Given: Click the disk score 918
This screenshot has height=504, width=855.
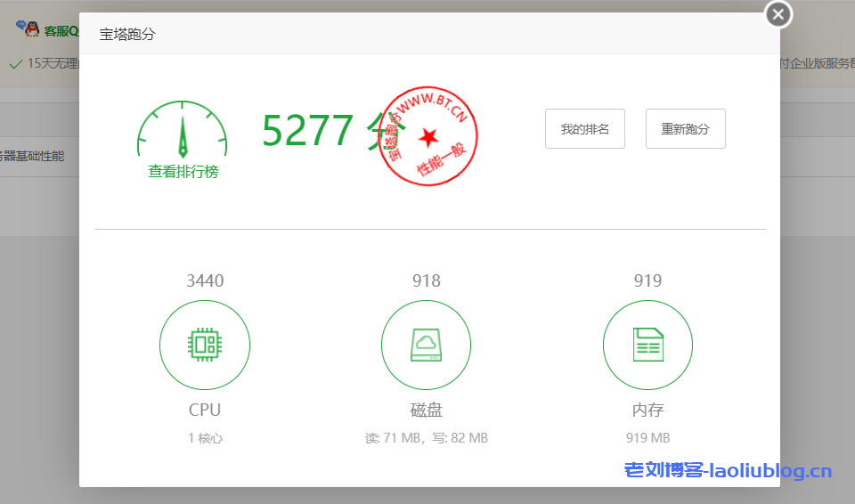Looking at the screenshot, I should tap(427, 280).
